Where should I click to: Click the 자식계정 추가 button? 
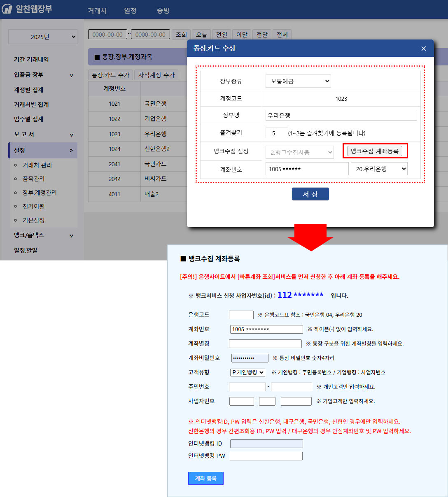[156, 75]
